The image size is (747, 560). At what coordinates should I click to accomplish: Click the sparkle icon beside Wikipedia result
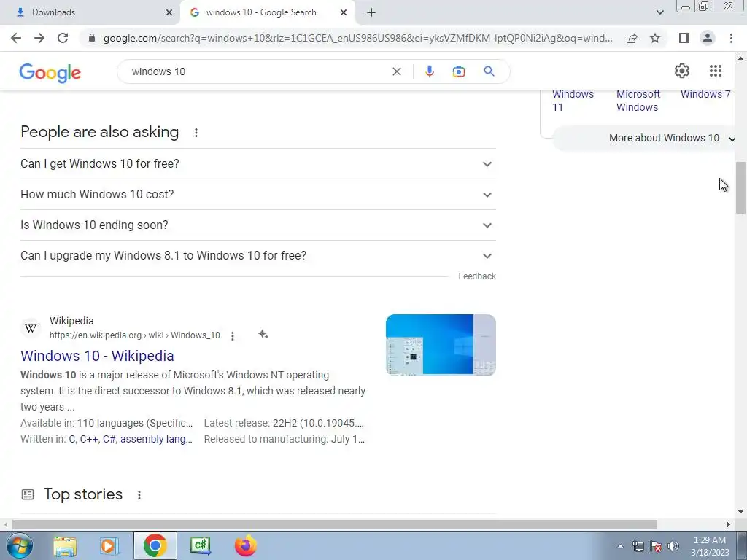click(263, 334)
